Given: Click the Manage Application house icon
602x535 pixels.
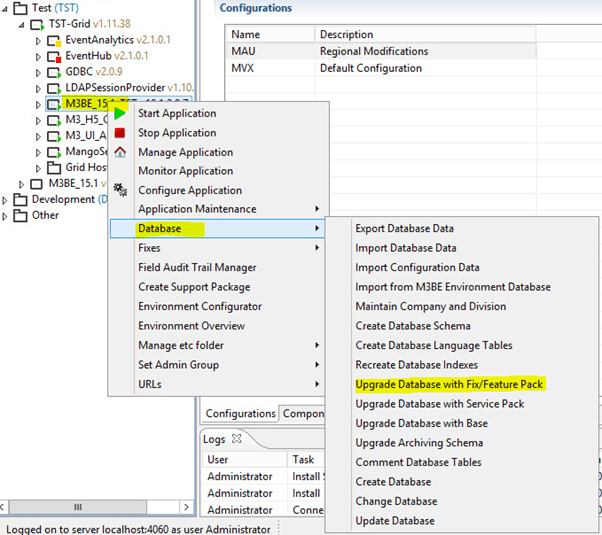Looking at the screenshot, I should [120, 152].
